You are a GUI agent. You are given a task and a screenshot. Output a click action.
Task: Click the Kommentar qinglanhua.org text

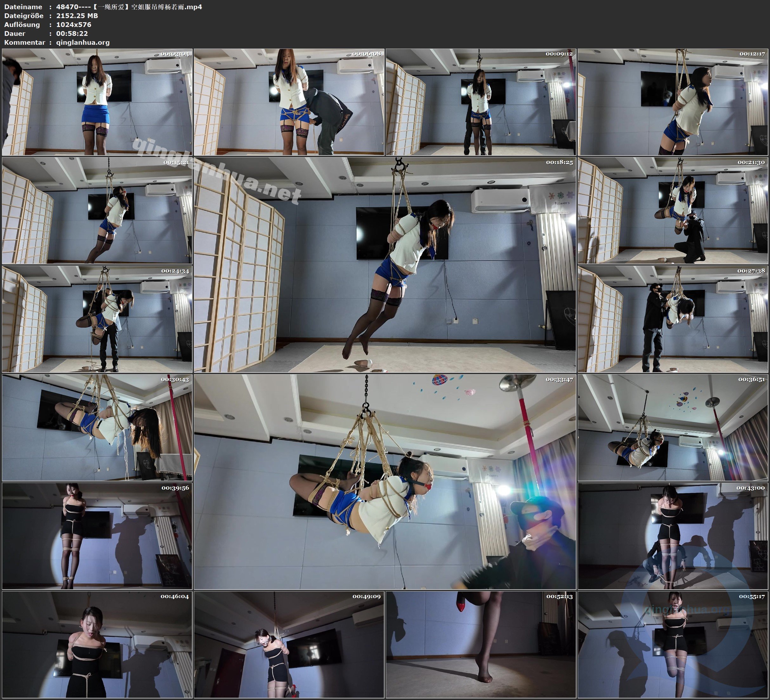point(82,43)
